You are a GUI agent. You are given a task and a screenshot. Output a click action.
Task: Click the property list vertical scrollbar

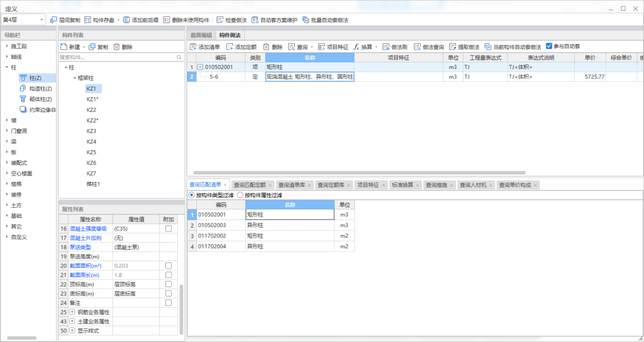click(x=181, y=309)
